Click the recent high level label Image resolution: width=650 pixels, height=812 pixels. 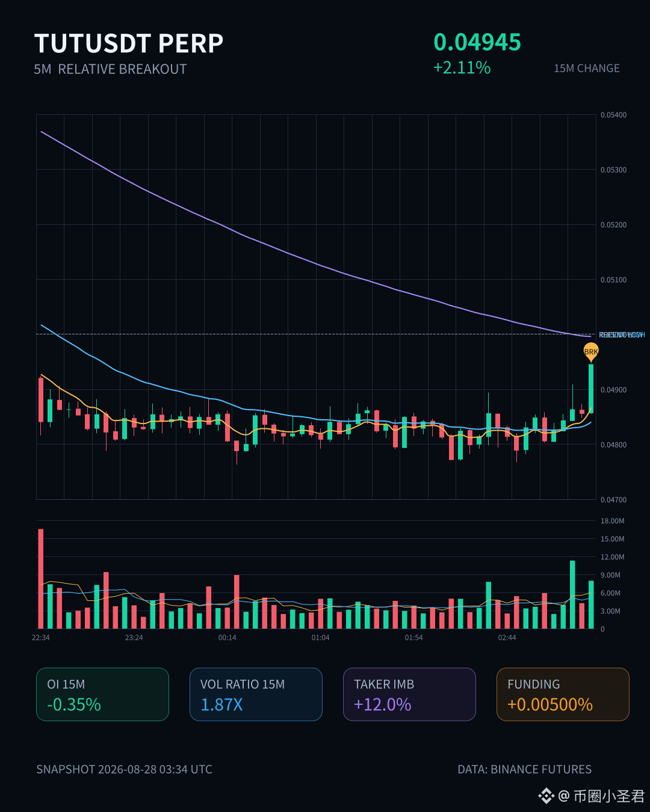click(x=622, y=335)
